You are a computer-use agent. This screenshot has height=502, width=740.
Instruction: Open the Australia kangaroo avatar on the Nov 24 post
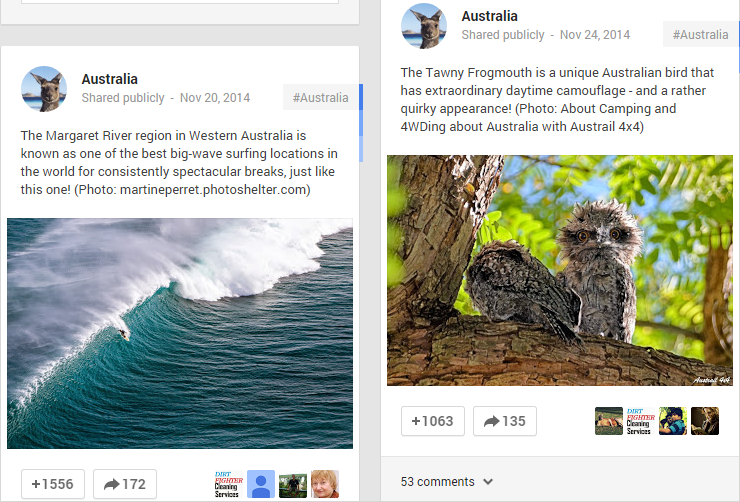tap(424, 26)
